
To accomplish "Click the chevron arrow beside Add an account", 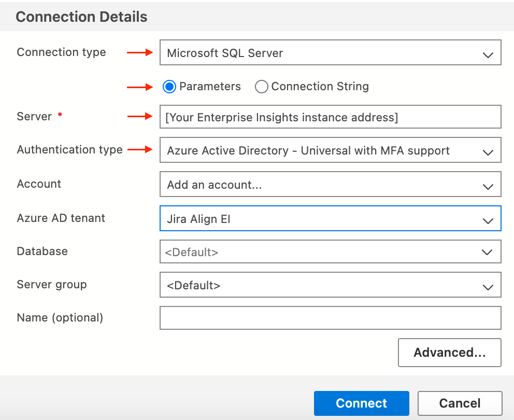I will 488,186.
